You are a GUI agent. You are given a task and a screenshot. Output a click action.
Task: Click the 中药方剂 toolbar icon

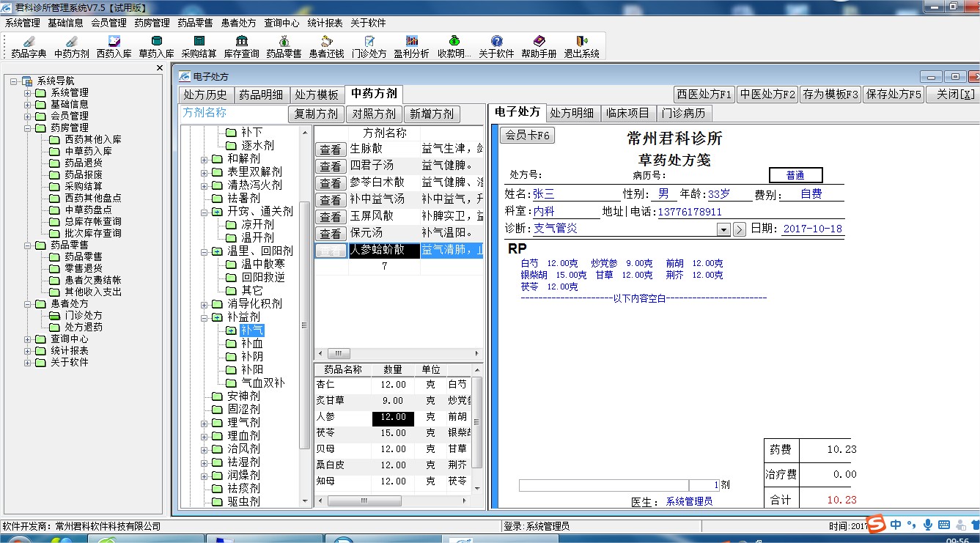click(71, 46)
